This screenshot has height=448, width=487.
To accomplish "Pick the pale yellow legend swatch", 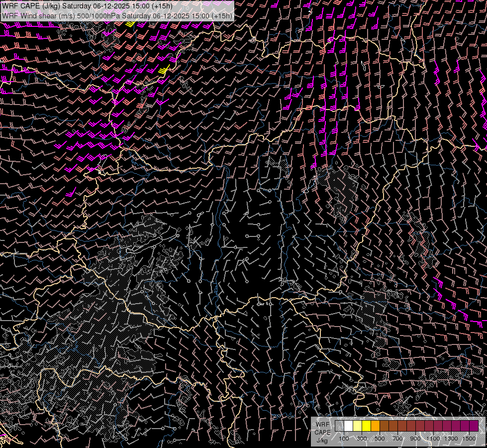I will 358,426.
